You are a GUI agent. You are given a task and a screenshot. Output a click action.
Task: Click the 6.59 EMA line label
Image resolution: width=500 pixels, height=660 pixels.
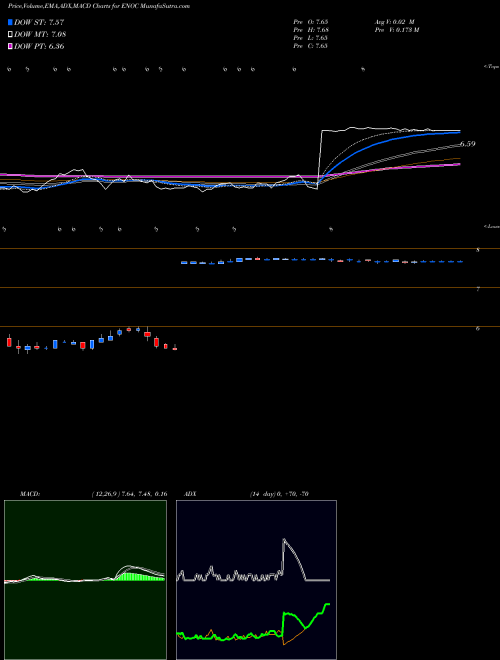coord(467,144)
